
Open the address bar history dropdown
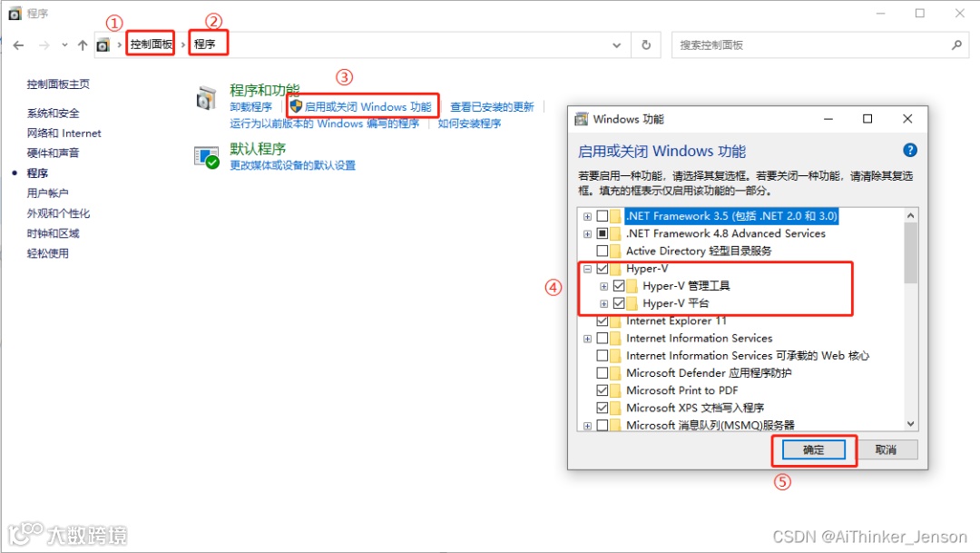click(x=617, y=45)
